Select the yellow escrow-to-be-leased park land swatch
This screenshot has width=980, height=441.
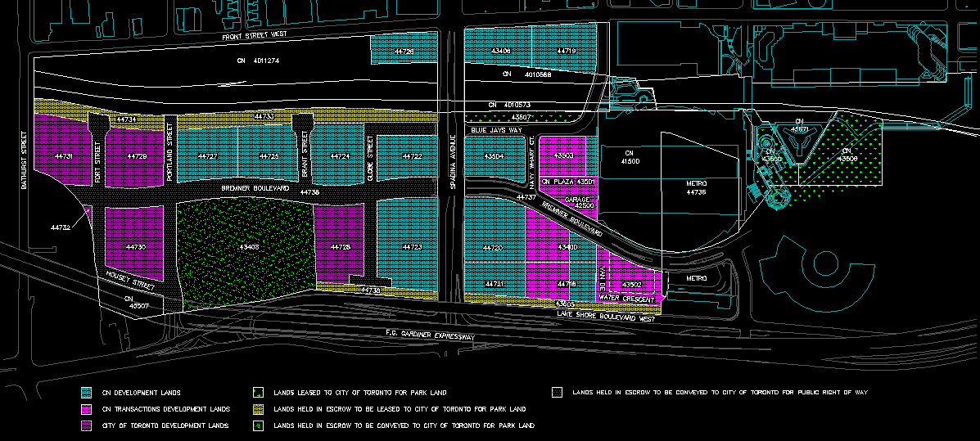(259, 409)
